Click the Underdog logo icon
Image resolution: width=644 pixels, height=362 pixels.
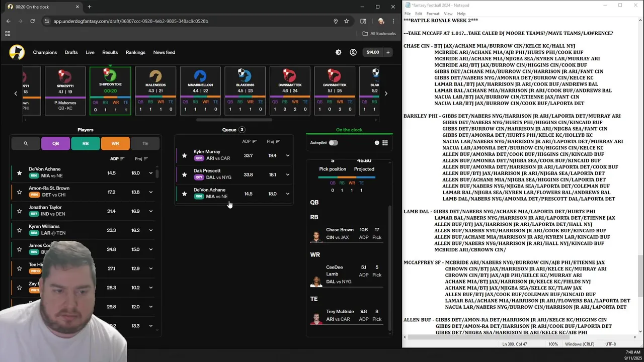pyautogui.click(x=17, y=52)
